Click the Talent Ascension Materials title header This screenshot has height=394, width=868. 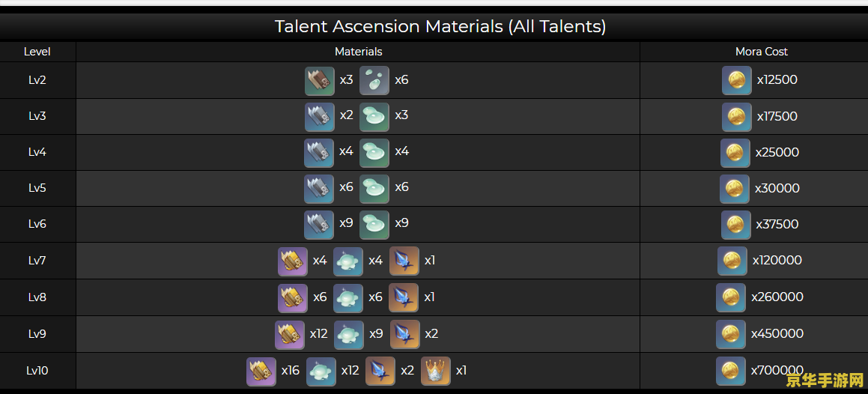coord(440,26)
